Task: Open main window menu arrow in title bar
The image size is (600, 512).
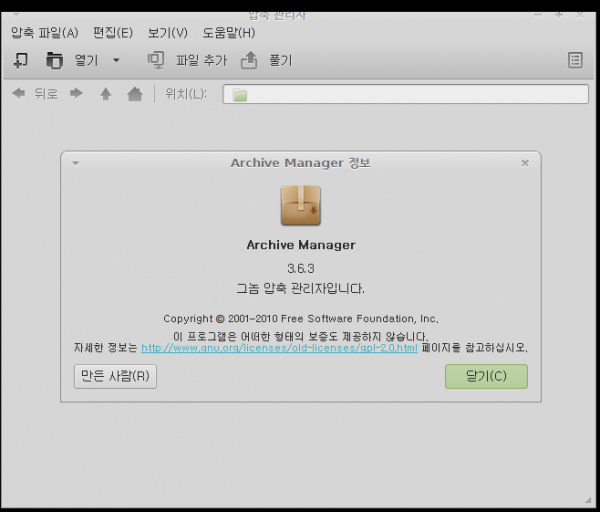Action: point(16,15)
